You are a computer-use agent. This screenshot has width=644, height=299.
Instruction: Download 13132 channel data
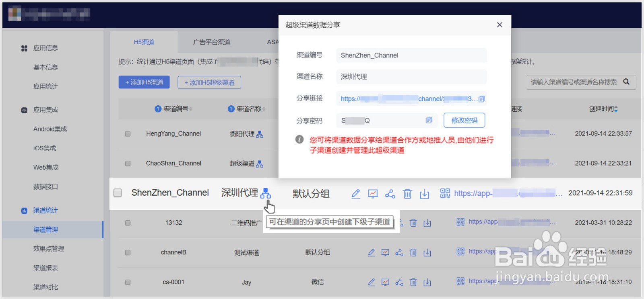click(427, 223)
